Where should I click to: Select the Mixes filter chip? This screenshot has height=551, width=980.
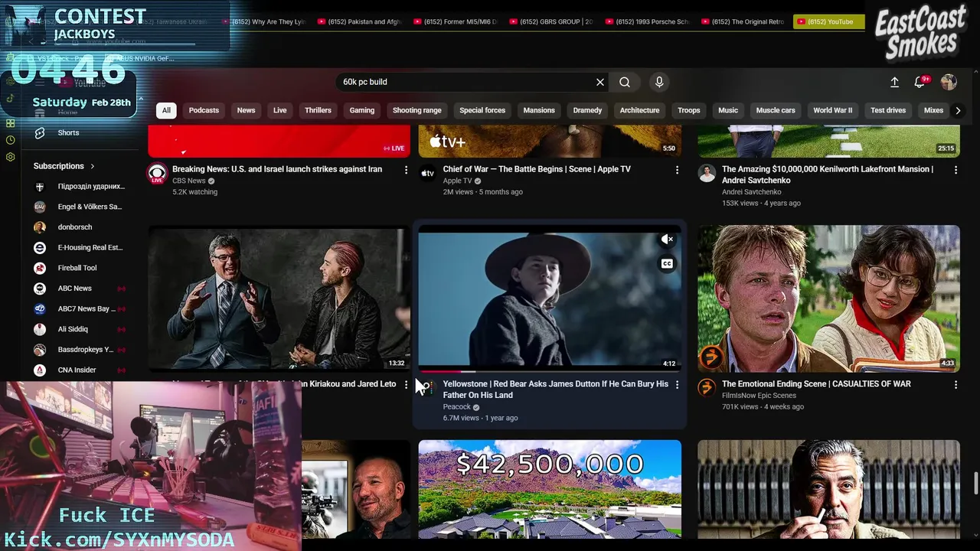point(933,110)
